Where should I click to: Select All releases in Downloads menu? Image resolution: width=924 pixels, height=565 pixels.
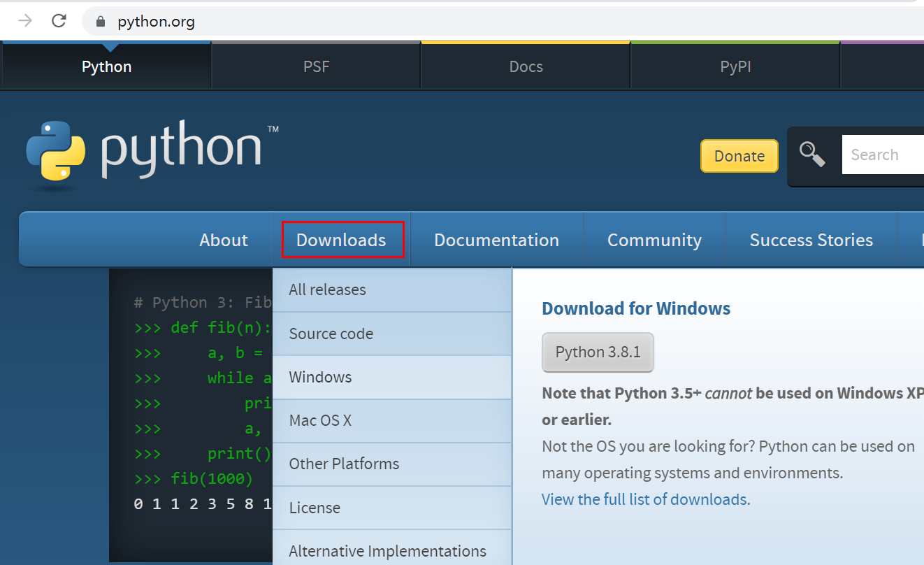[x=391, y=289]
